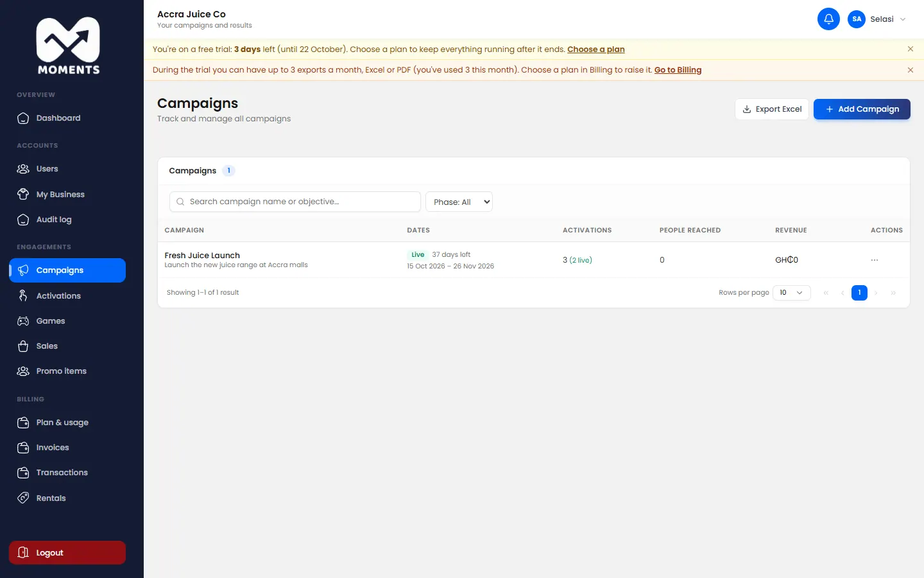Open My Business settings

(x=67, y=195)
